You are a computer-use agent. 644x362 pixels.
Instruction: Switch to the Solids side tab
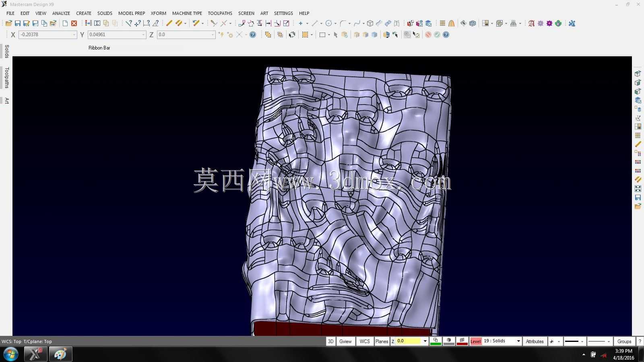pyautogui.click(x=6, y=51)
